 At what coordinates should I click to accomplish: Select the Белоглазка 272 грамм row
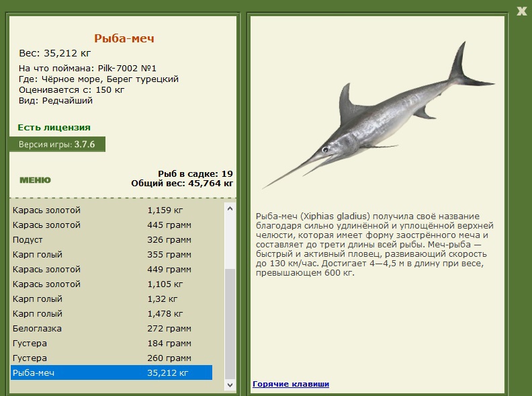click(112, 328)
